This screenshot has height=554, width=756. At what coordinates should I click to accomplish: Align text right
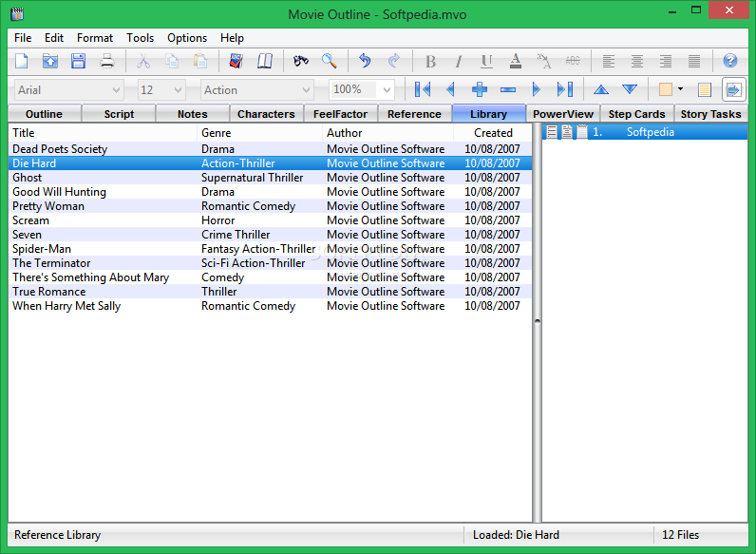[666, 61]
